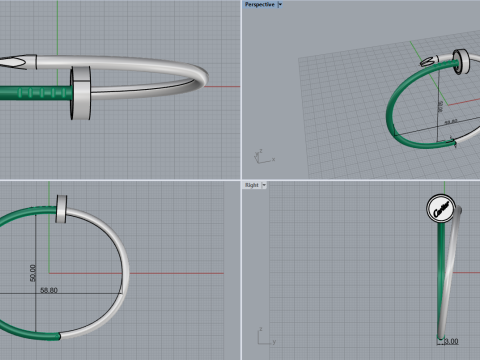Click the Right viewport title label

pyautogui.click(x=252, y=185)
